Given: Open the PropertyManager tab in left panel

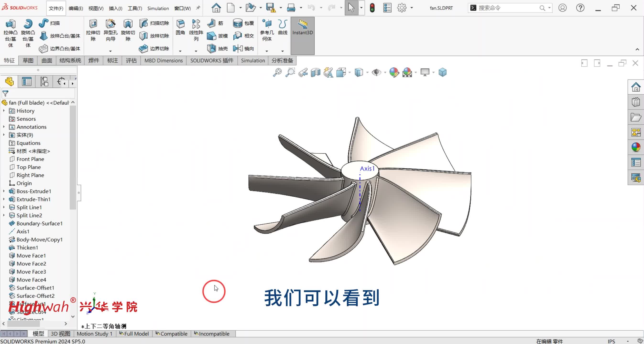Looking at the screenshot, I should tap(27, 82).
